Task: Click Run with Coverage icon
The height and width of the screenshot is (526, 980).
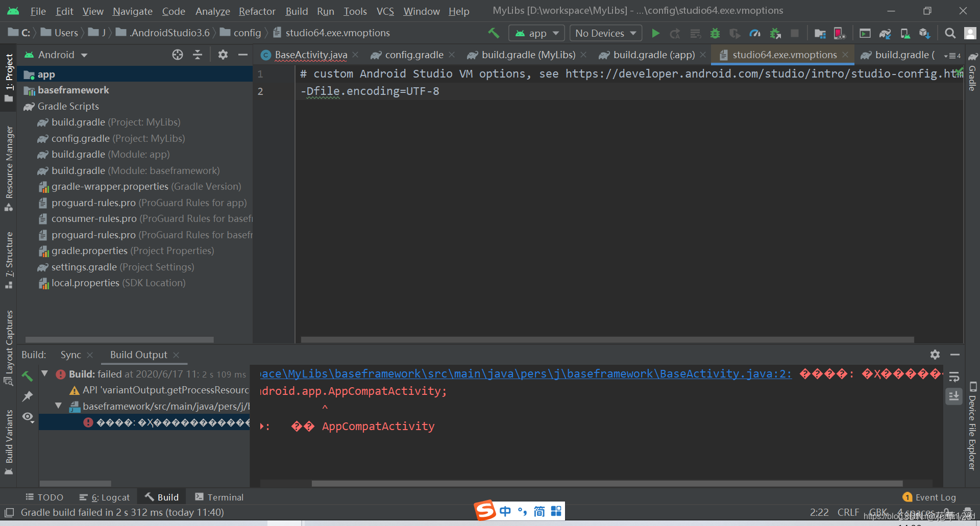Action: tap(735, 33)
